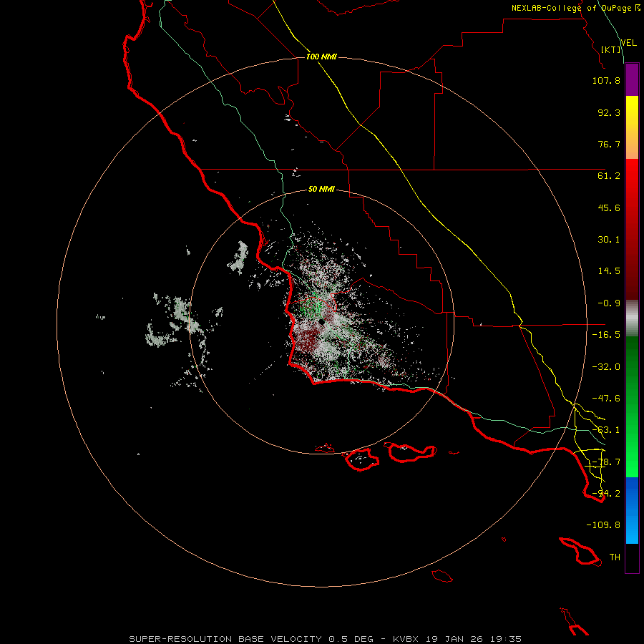
Task: Pick the gray near-zero segment of the scale
Action: click(632, 318)
